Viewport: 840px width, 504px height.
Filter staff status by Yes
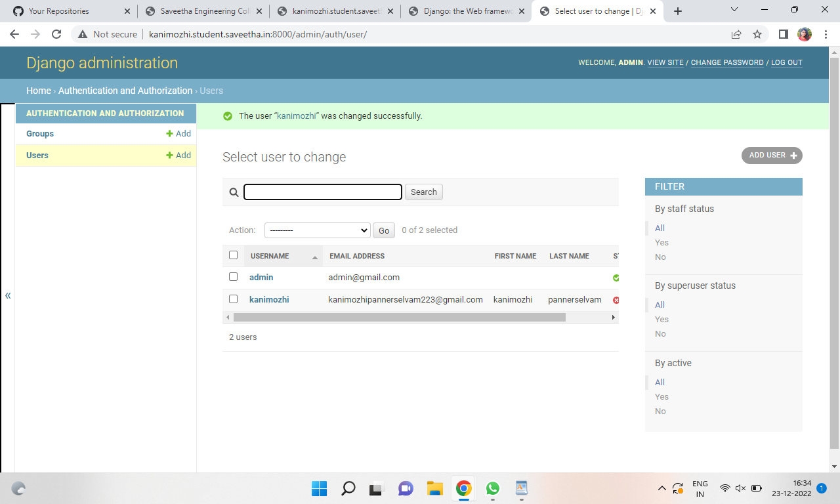pyautogui.click(x=661, y=243)
